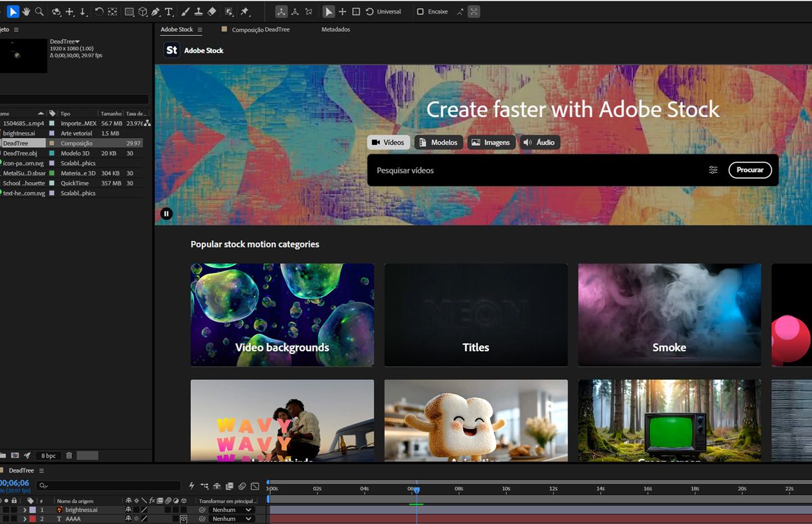Select the Eraser tool

[212, 12]
